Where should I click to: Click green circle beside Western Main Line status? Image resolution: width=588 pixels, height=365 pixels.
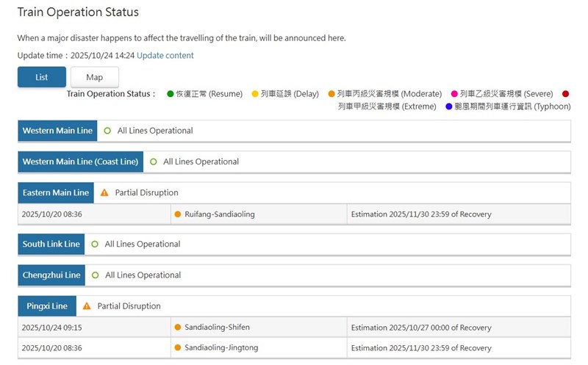click(x=107, y=131)
